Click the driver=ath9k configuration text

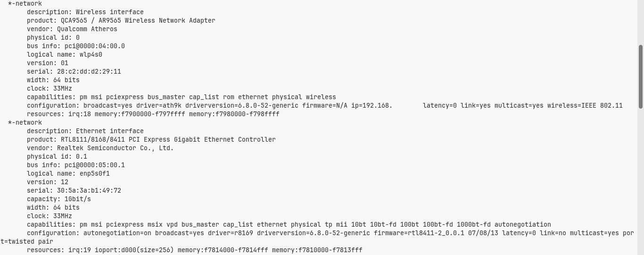(x=159, y=106)
